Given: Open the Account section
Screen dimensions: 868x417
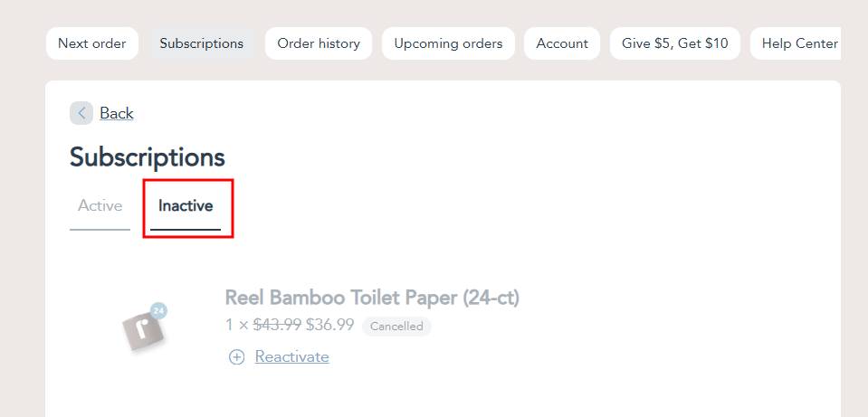Looking at the screenshot, I should (562, 43).
